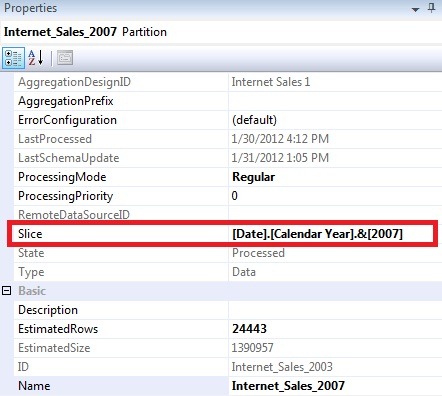Sort properties alphabetically with A-Z icon

point(36,58)
